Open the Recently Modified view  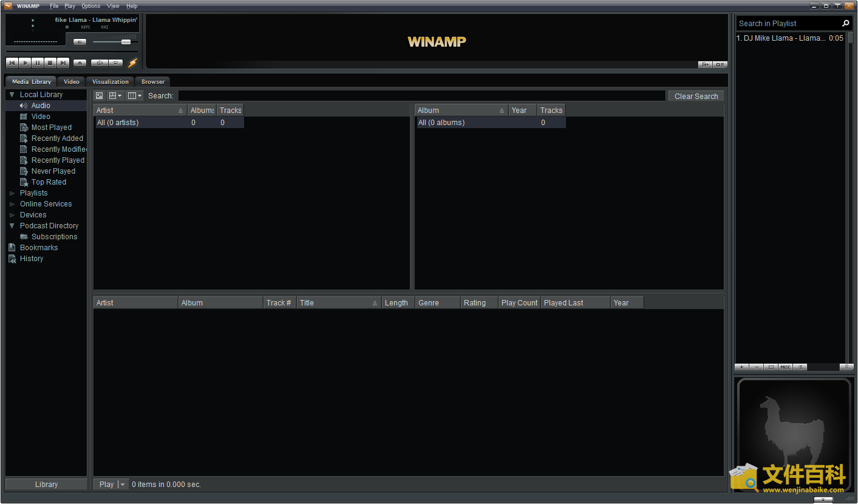click(x=58, y=149)
